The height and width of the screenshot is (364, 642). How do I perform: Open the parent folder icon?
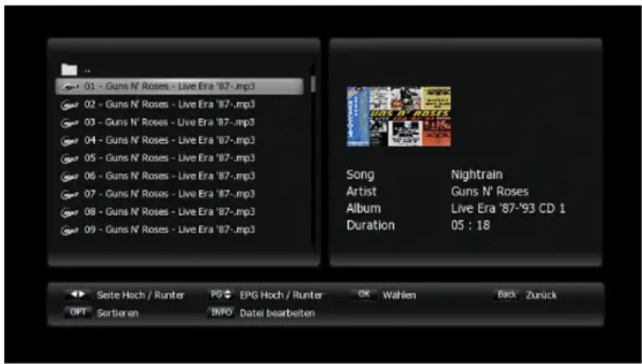69,69
